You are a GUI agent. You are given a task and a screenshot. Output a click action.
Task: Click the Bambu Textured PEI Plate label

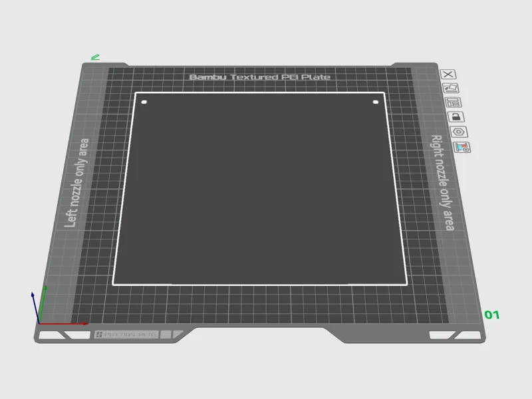pyautogui.click(x=259, y=77)
